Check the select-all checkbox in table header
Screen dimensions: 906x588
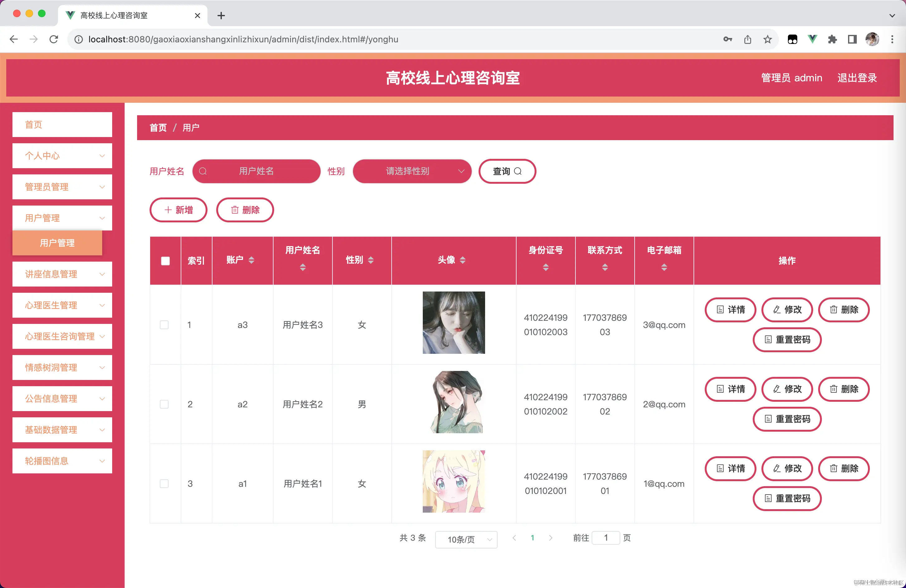click(x=165, y=261)
